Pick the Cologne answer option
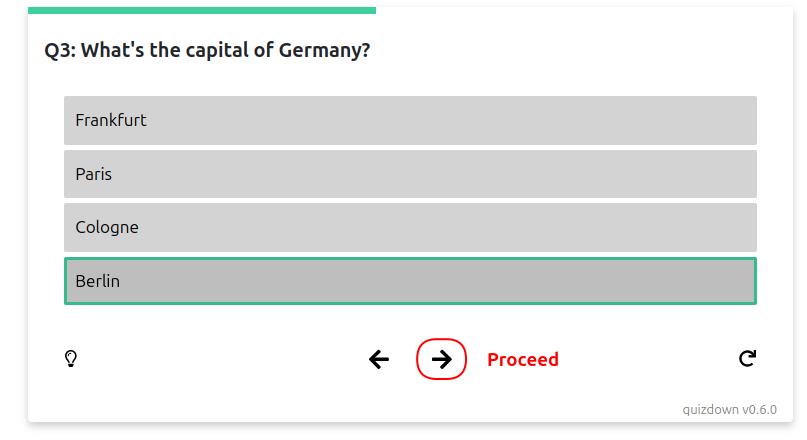 (x=410, y=227)
